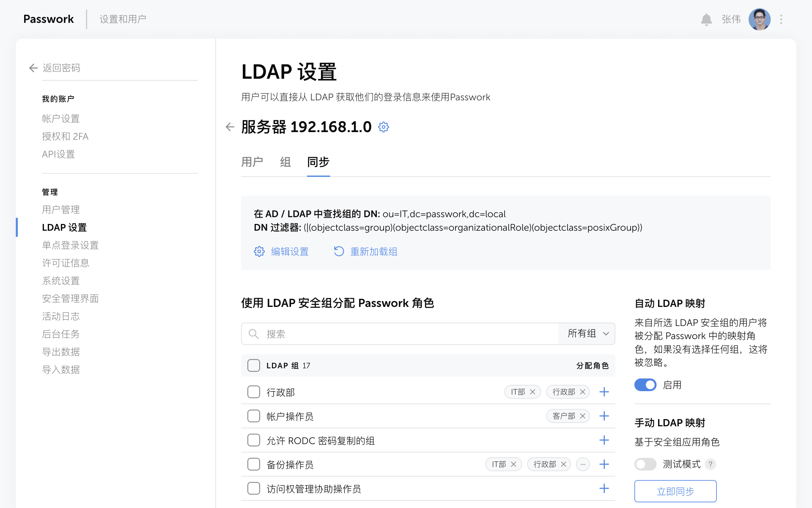This screenshot has height=508, width=812.
Task: Open 活动日志 in the sidebar
Action: 61,317
